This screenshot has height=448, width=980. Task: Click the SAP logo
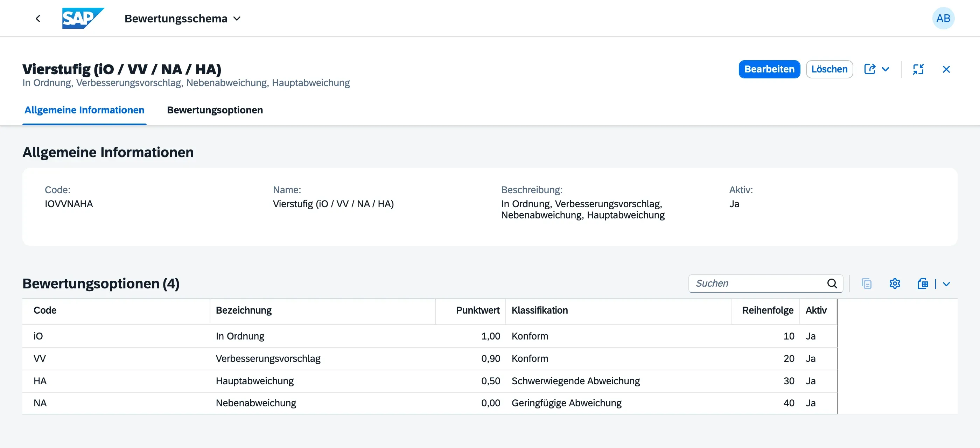pyautogui.click(x=83, y=18)
